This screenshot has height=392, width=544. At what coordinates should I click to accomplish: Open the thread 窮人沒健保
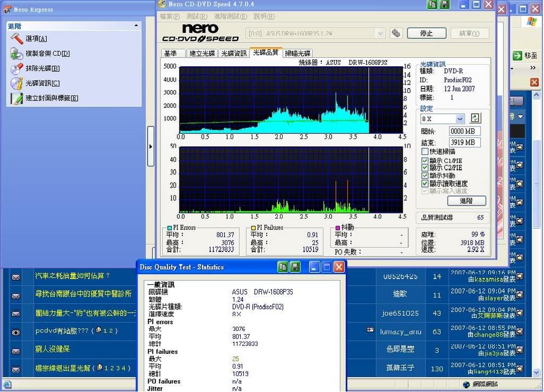pos(52,349)
